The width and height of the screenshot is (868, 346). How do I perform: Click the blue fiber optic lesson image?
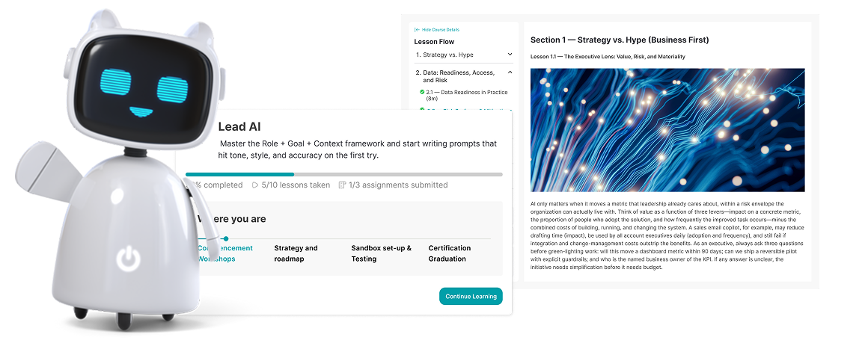click(x=667, y=130)
